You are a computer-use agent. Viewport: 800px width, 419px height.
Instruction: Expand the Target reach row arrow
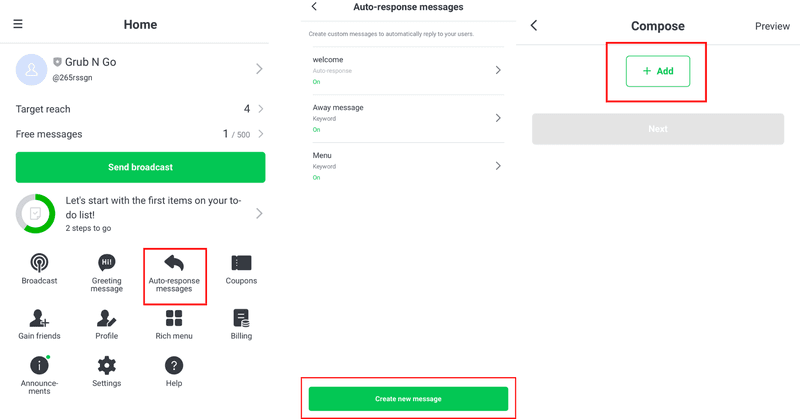tap(261, 109)
